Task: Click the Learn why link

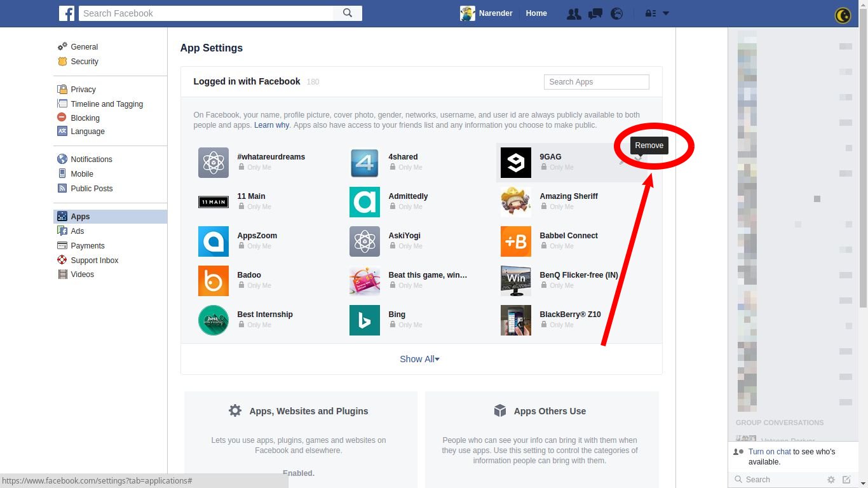Action: (x=271, y=125)
